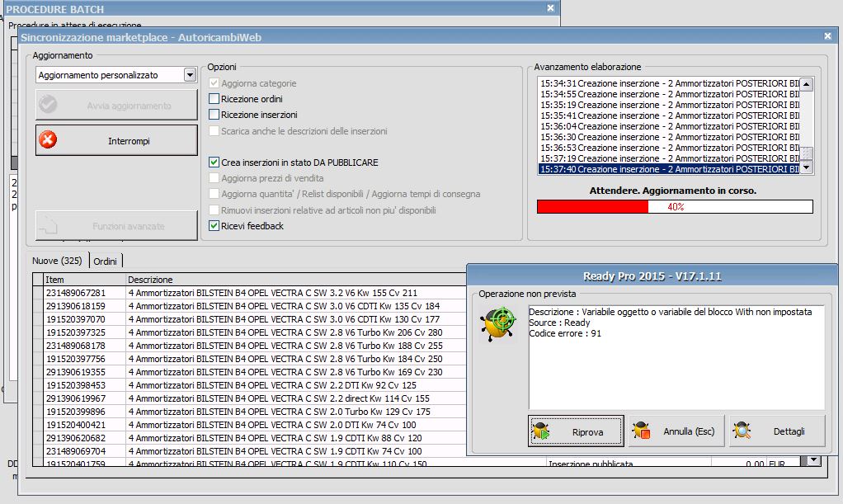Enable Ricezione inserzioni checkbox
The width and height of the screenshot is (843, 504).
tap(214, 114)
